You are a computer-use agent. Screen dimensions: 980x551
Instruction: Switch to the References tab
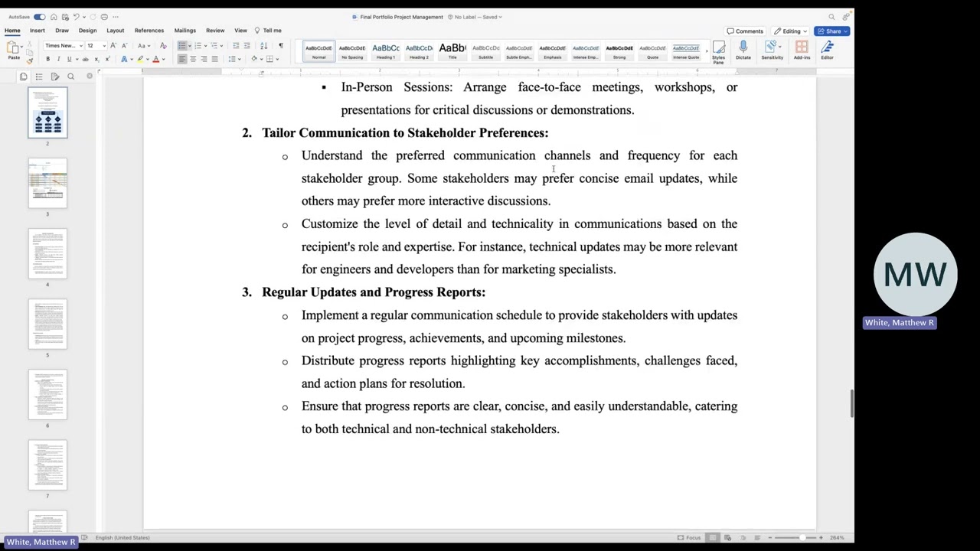(x=149, y=31)
